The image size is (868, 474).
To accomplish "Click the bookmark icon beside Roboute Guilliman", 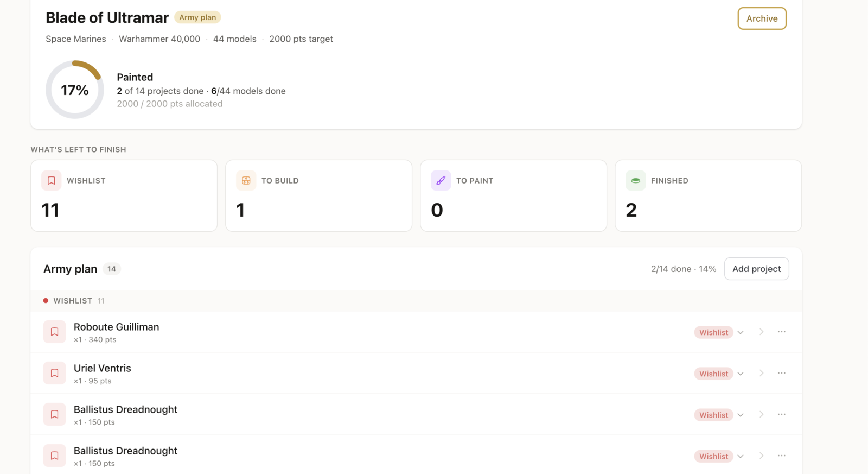I will 55,332.
